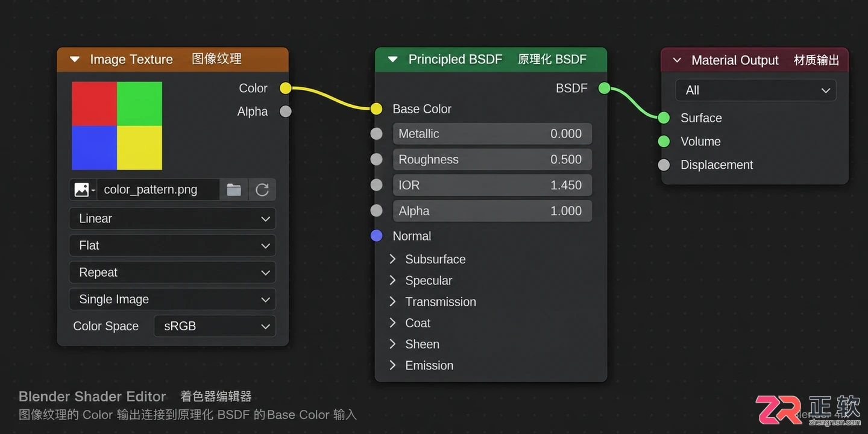Click the Color Space label

point(105,326)
